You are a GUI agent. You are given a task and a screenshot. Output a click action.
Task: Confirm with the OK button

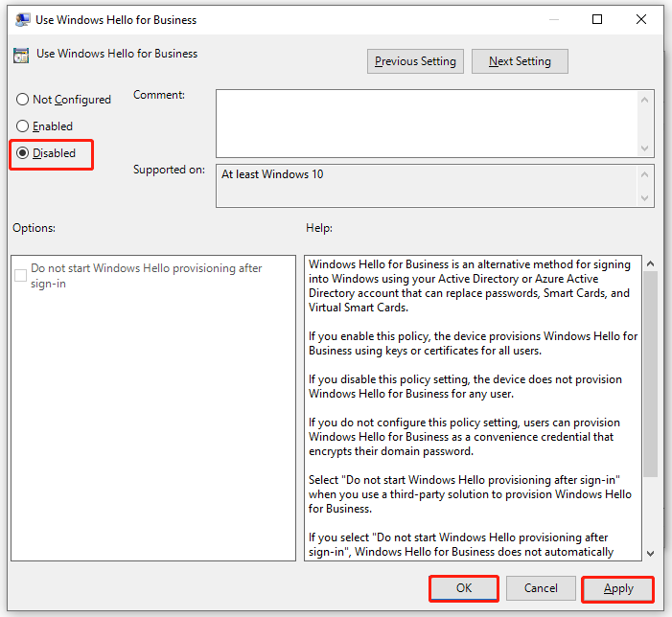[x=464, y=588]
